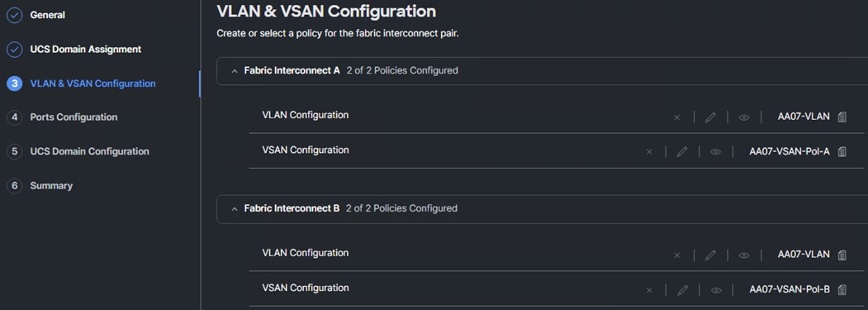868x310 pixels.
Task: Open policy selector beside AA07-VSAN-Pol-B
Action: point(842,289)
